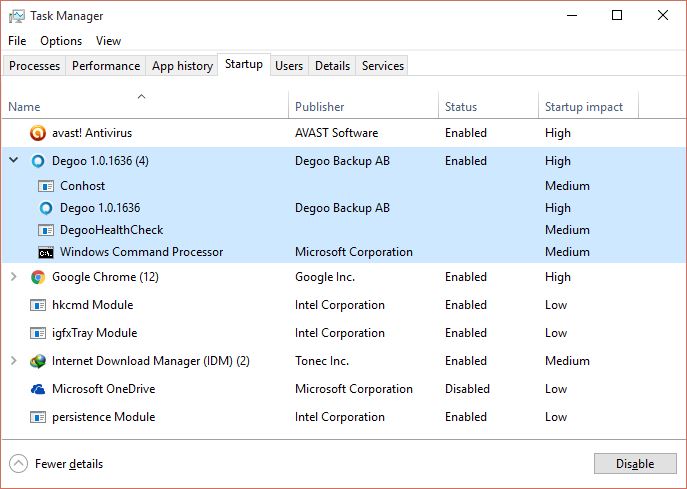The height and width of the screenshot is (489, 687).
Task: Open the File menu
Action: coord(17,41)
